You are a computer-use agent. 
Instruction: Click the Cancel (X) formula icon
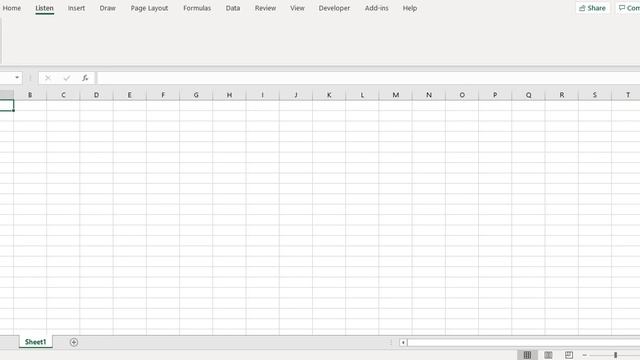tap(48, 78)
